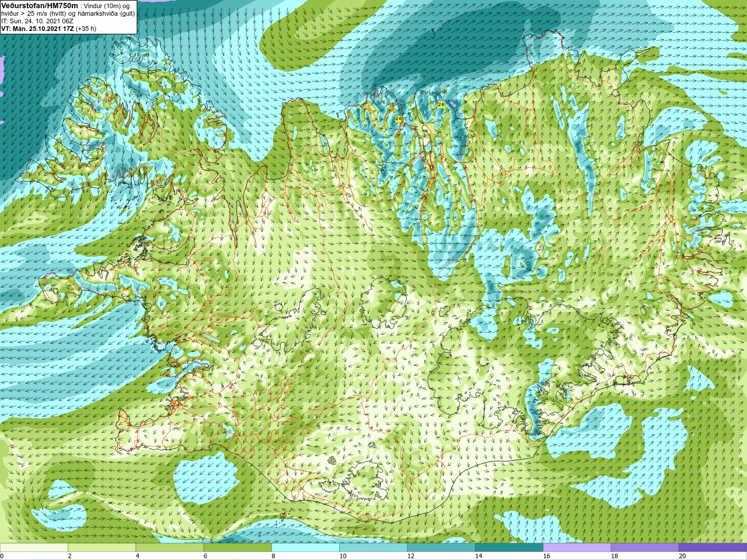Click the darker green 6–8 m/s legend swatch
Image resolution: width=747 pixels, height=560 pixels.
(x=238, y=548)
